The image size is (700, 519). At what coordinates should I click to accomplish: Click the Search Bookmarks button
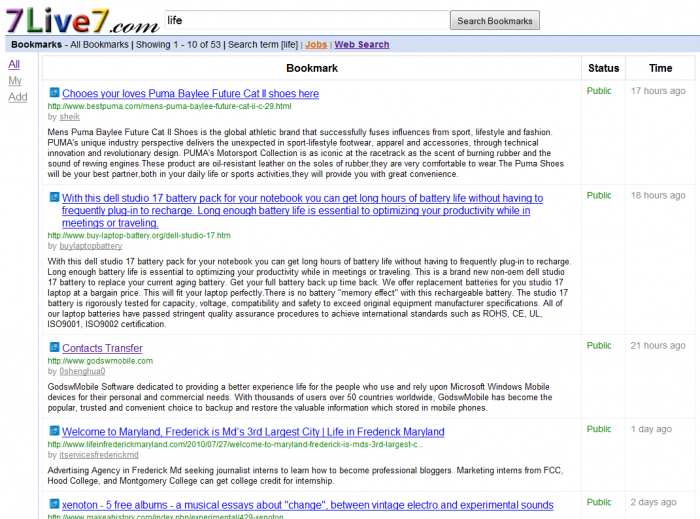495,21
